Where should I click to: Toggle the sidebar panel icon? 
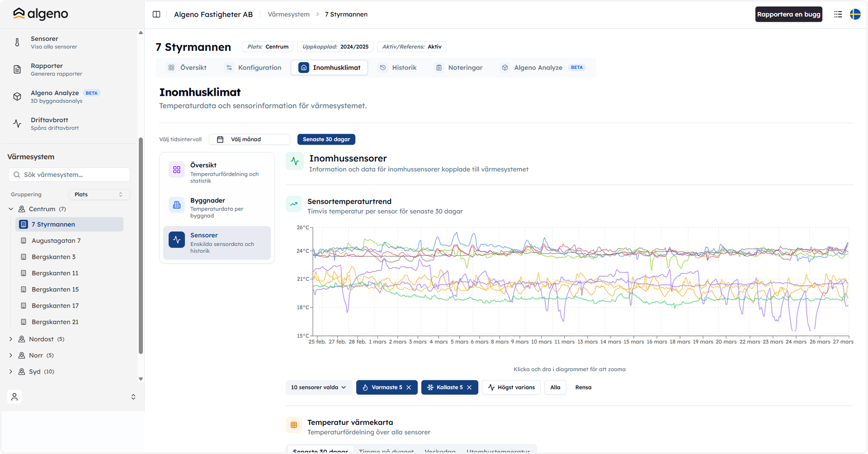[x=156, y=14]
